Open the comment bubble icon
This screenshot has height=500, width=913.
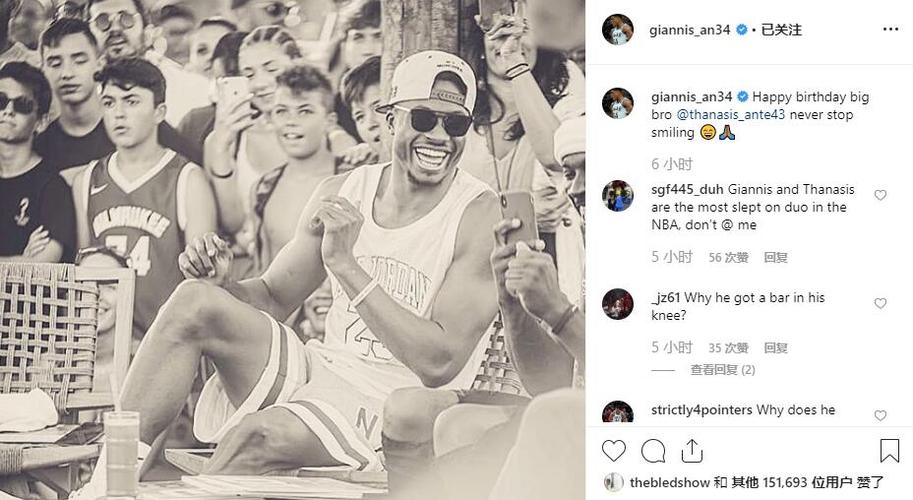coord(653,451)
